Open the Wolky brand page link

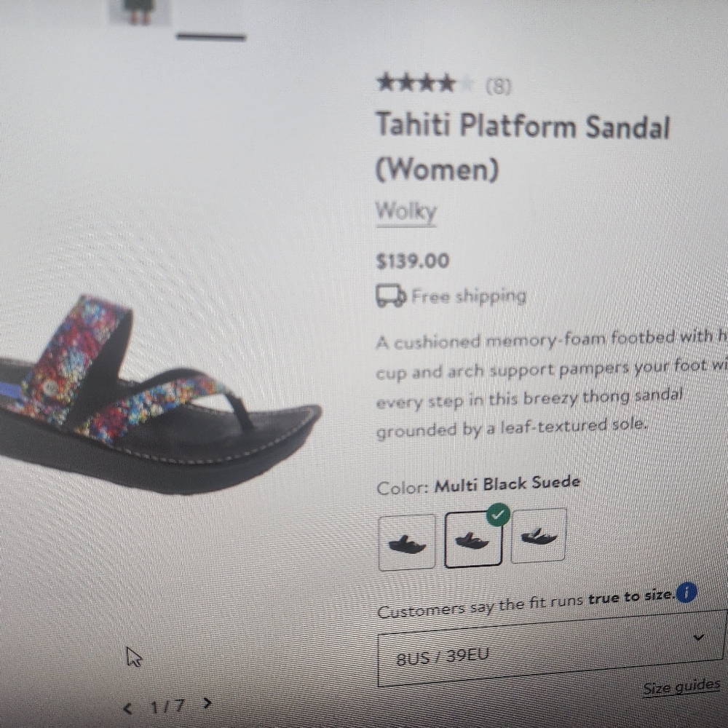tap(405, 212)
